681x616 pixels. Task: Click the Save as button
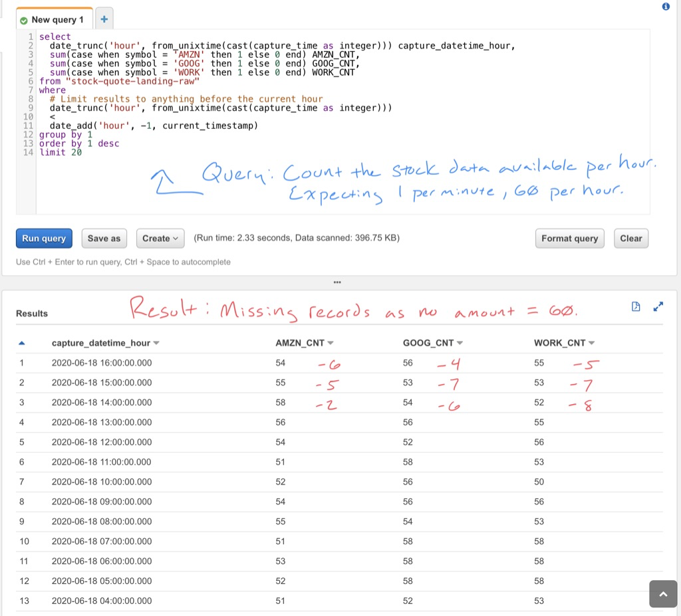point(103,238)
